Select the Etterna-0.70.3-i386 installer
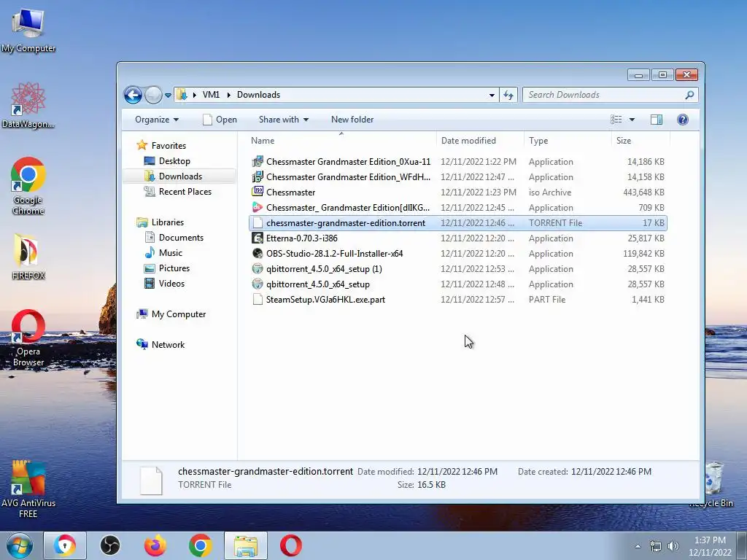Image resolution: width=747 pixels, height=560 pixels. [x=457, y=238]
